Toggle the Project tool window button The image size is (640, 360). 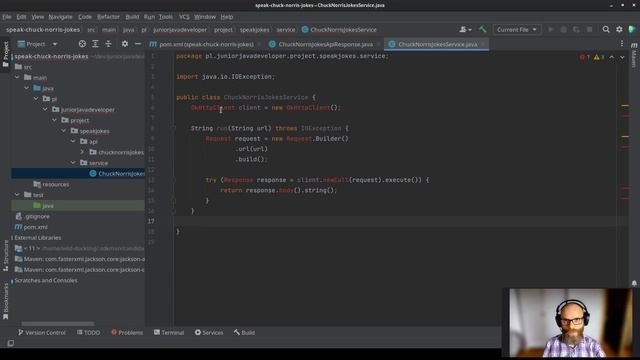pos(6,54)
